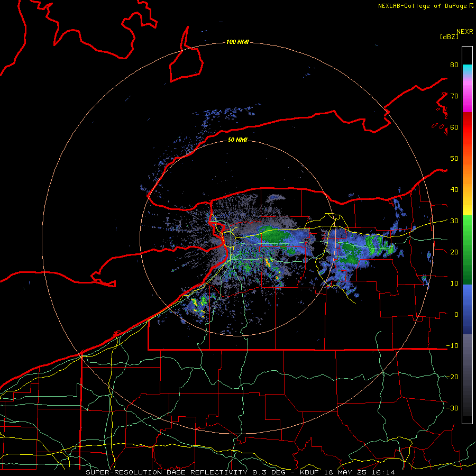Click the 70 value on the dBZ scale

(454, 96)
